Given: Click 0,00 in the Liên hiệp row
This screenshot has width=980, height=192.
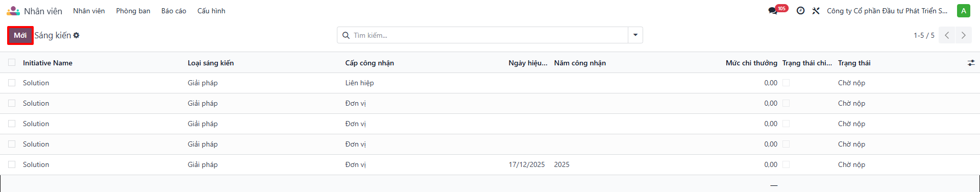Looking at the screenshot, I should click(771, 83).
